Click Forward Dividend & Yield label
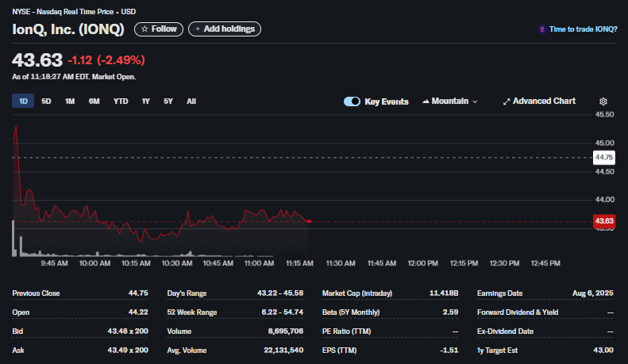This screenshot has width=628, height=364. [x=518, y=312]
